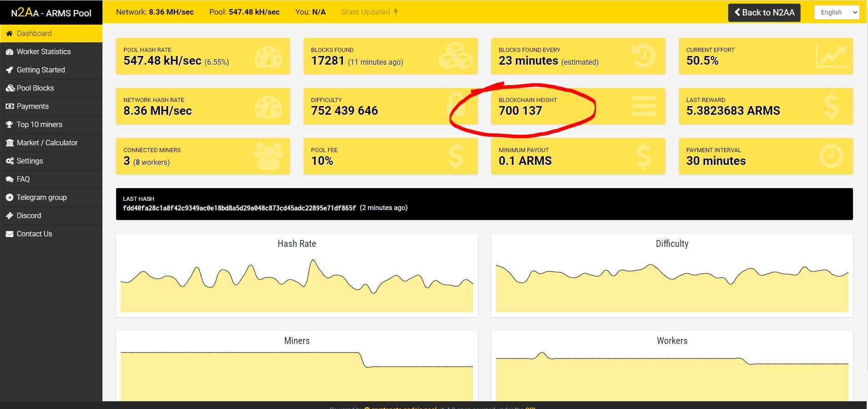Viewport: 868px width, 409px height.
Task: View the Pool Blocks page
Action: (51, 88)
